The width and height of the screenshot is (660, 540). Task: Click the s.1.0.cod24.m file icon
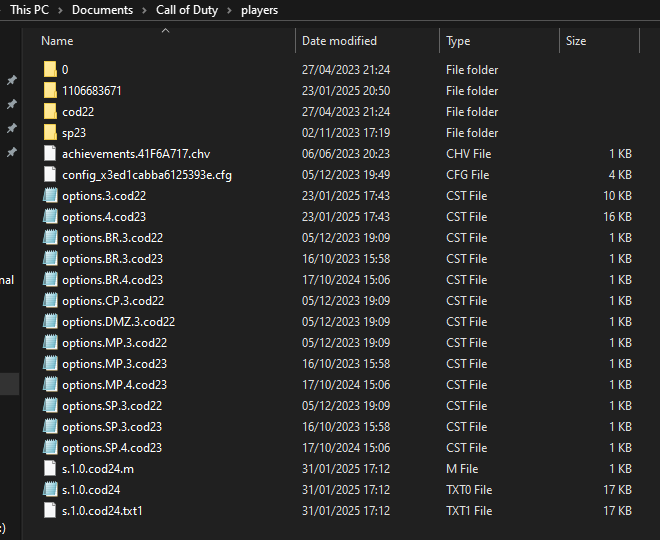(50, 468)
